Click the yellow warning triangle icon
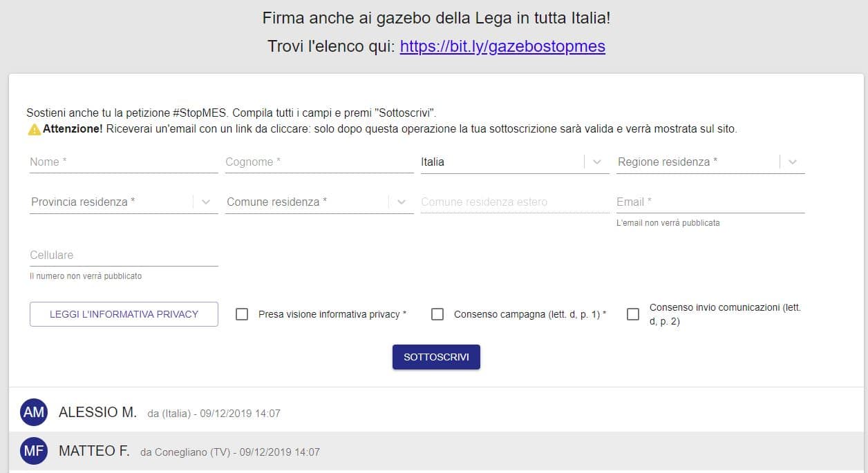 click(34, 129)
